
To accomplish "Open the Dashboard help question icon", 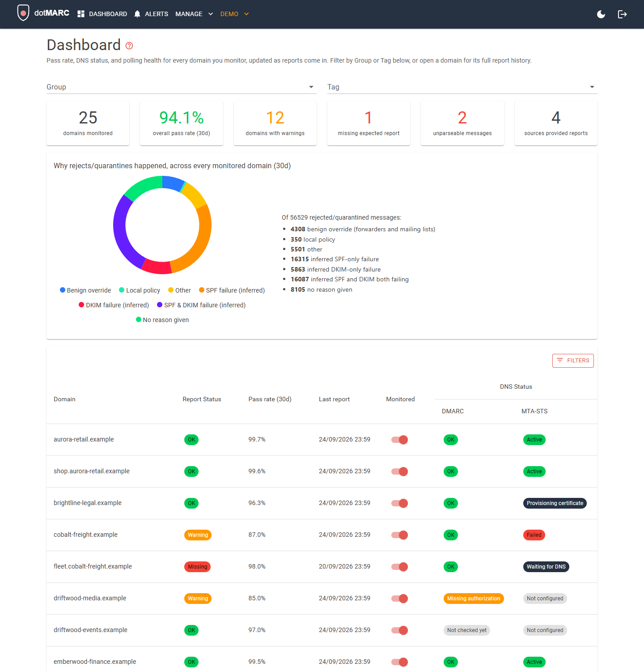I will (x=129, y=46).
